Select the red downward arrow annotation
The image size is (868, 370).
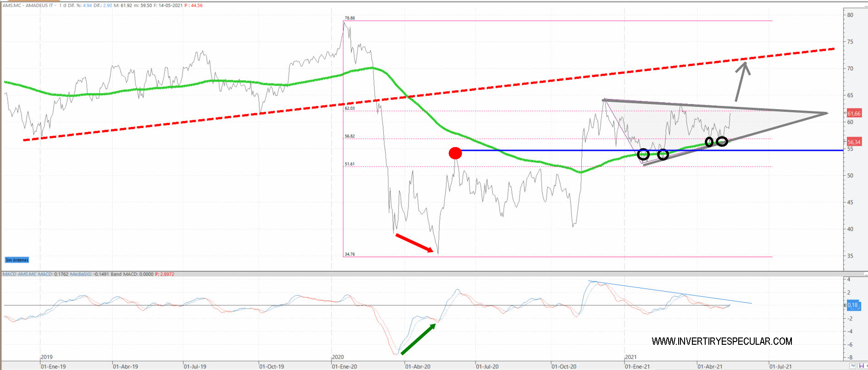click(414, 243)
